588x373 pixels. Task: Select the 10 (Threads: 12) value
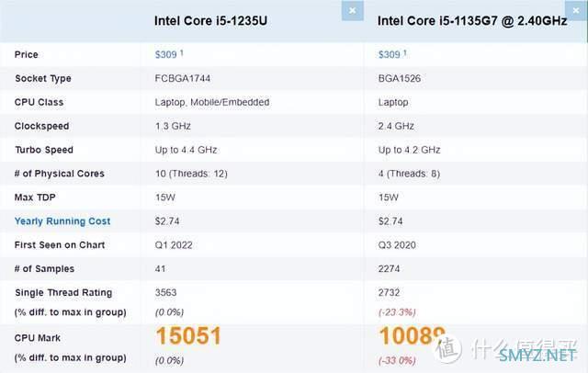click(x=191, y=174)
